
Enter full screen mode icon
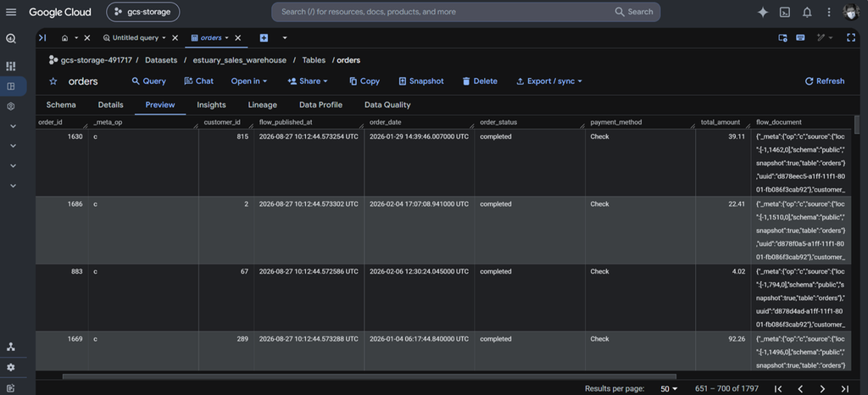point(851,37)
